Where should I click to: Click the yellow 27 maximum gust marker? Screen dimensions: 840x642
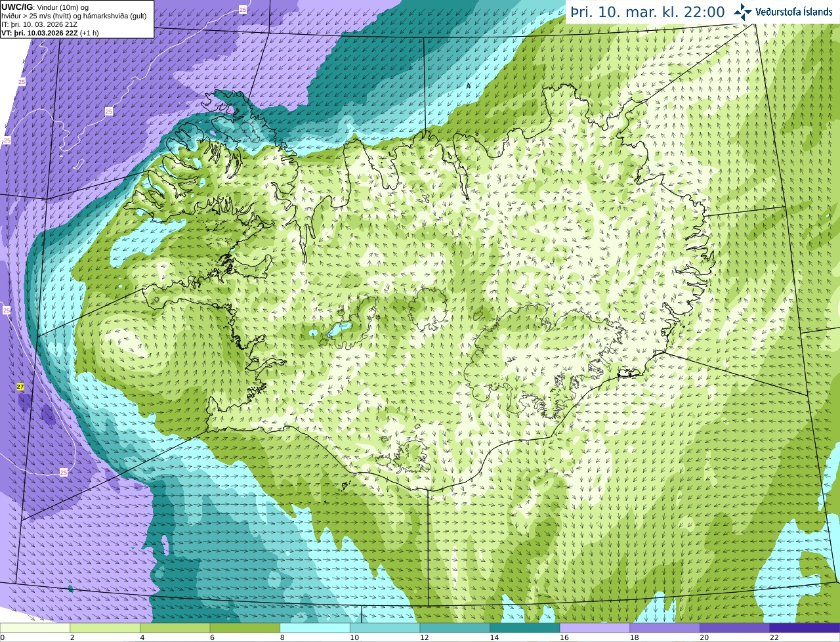pyautogui.click(x=20, y=387)
